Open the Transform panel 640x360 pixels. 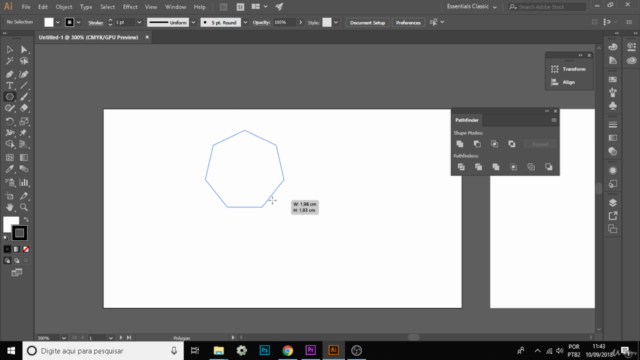(569, 69)
